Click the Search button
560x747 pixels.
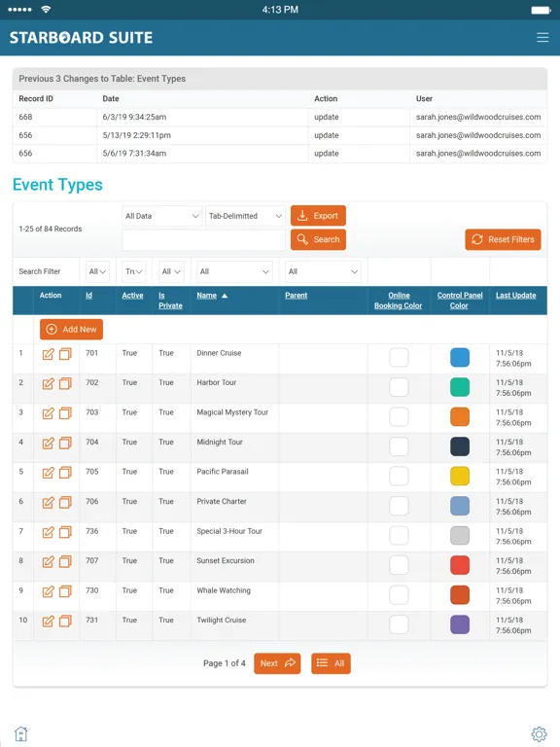tap(318, 239)
